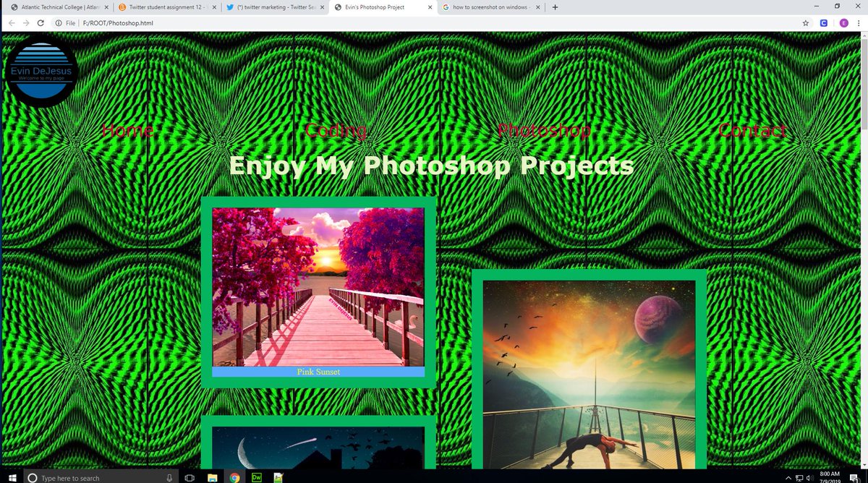Image resolution: width=868 pixels, height=483 pixels.
Task: Open the network status tray icon
Action: (x=799, y=477)
